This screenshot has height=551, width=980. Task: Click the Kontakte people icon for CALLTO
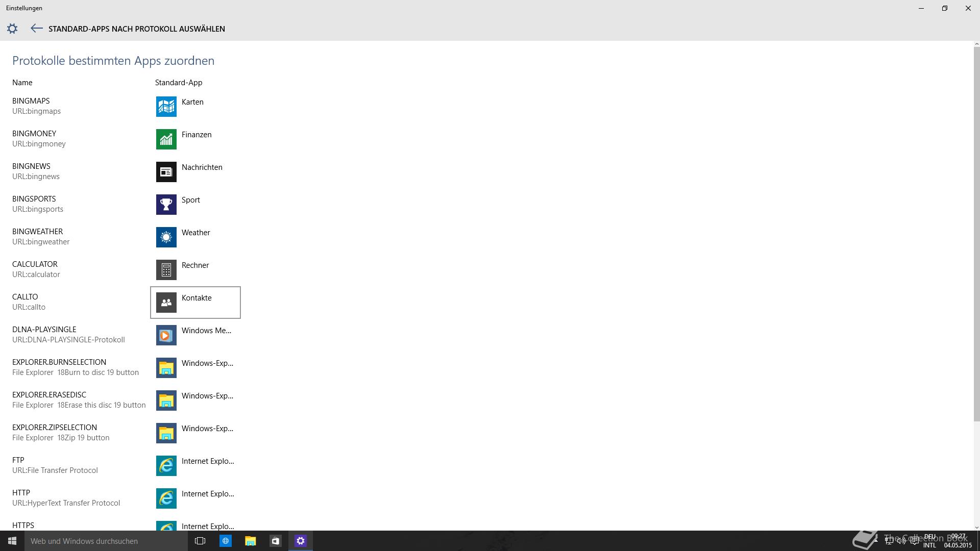166,303
